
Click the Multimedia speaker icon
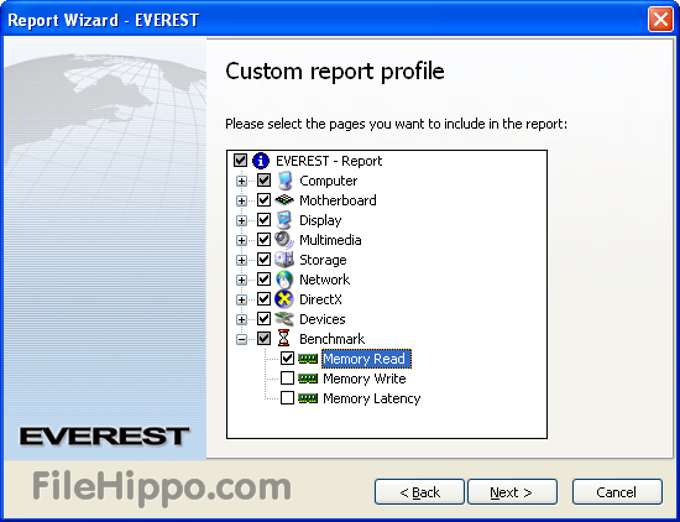285,240
